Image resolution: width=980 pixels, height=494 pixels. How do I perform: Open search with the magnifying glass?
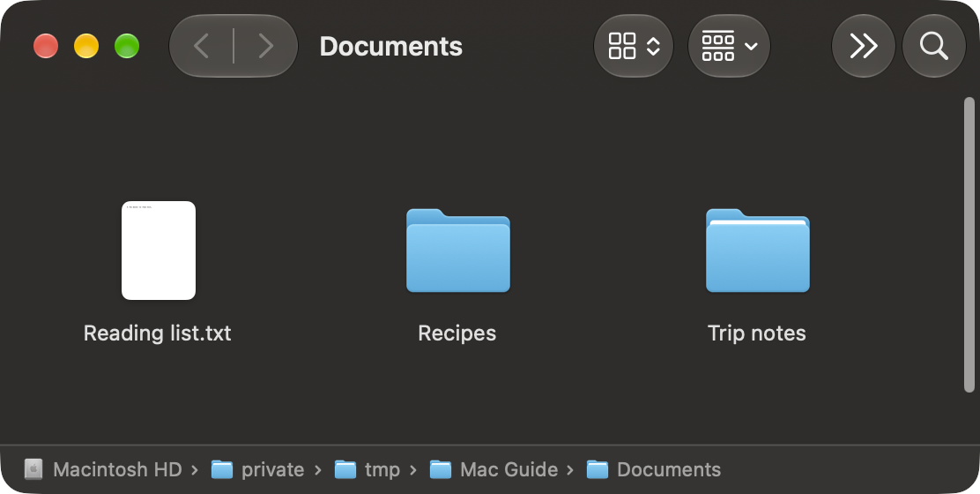coord(934,46)
